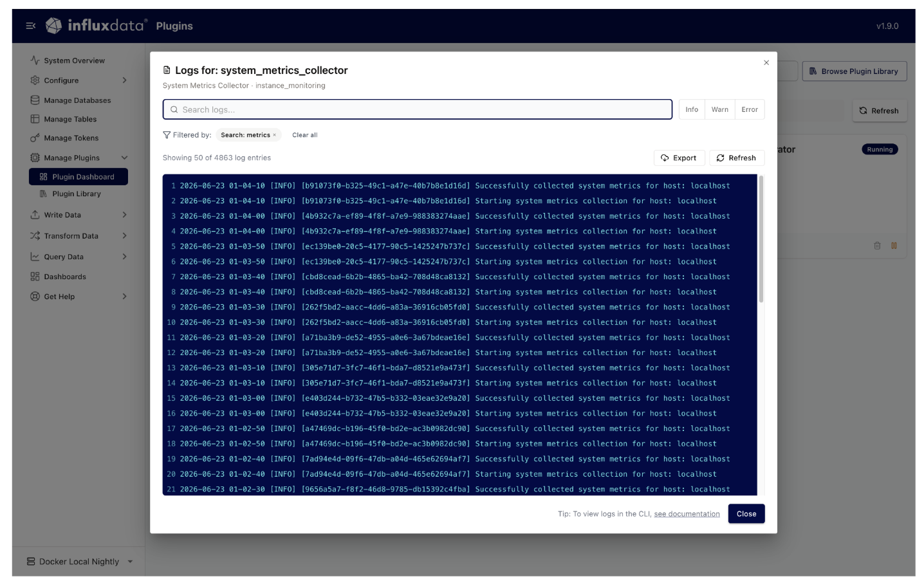The image size is (924, 588).
Task: Click the Get Help lifebuoy icon
Action: (x=35, y=297)
